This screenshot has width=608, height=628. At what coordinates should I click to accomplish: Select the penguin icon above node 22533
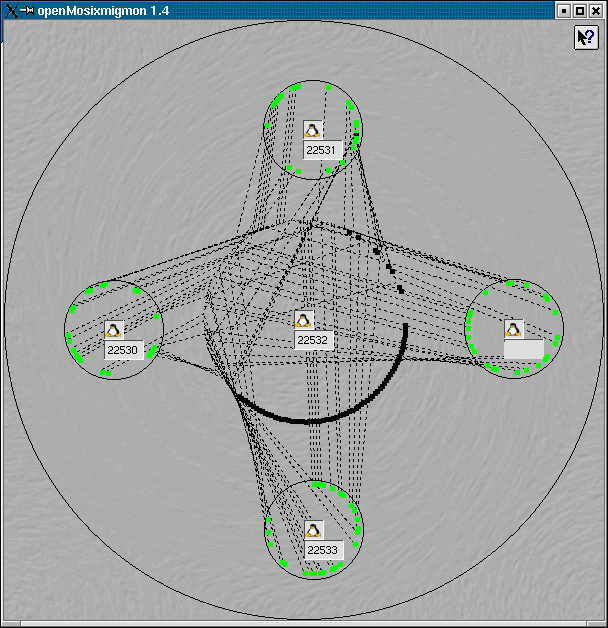click(313, 530)
